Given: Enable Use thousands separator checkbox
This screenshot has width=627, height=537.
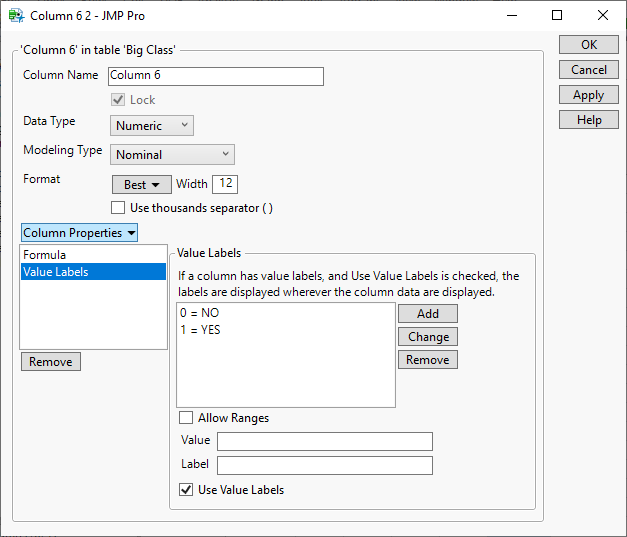Looking at the screenshot, I should click(x=119, y=208).
